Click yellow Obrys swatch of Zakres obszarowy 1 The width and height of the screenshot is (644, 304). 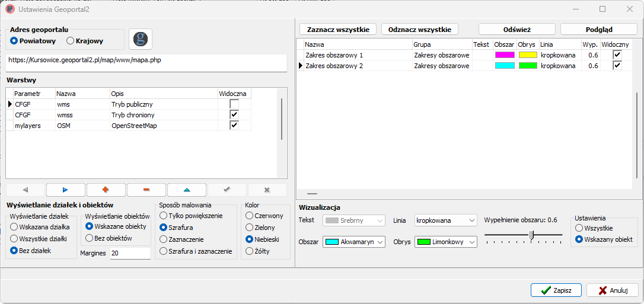pos(528,55)
